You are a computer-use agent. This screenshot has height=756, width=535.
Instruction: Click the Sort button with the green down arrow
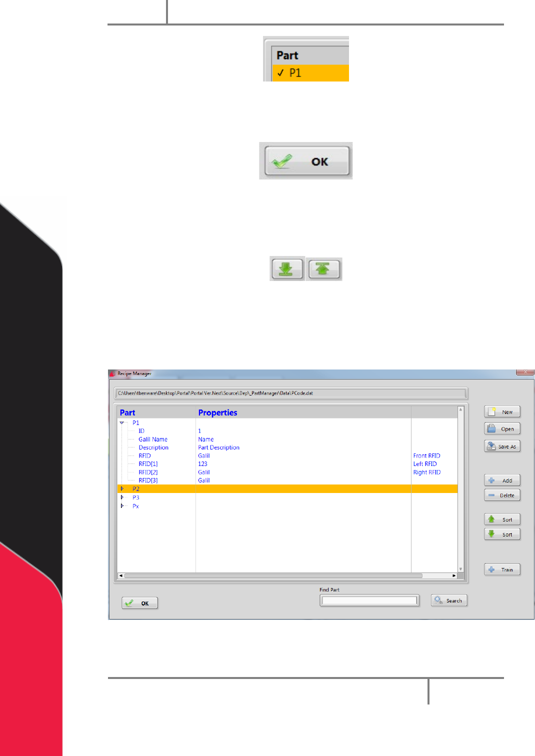coord(502,534)
